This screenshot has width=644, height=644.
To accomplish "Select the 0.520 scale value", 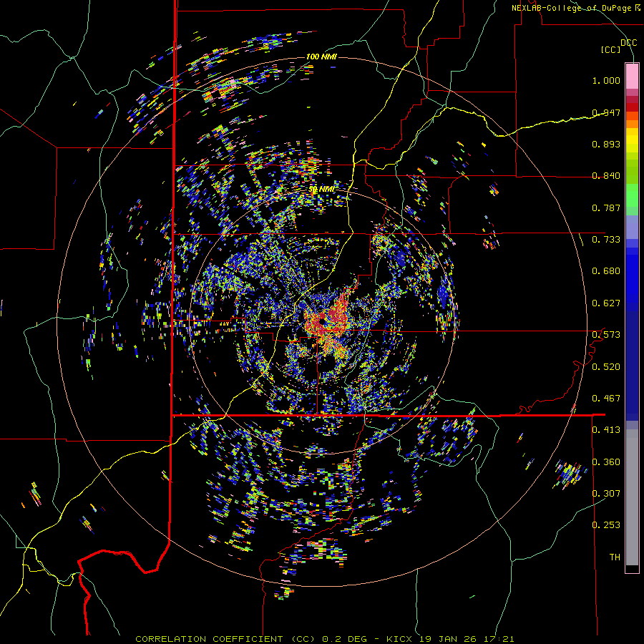I will [606, 367].
